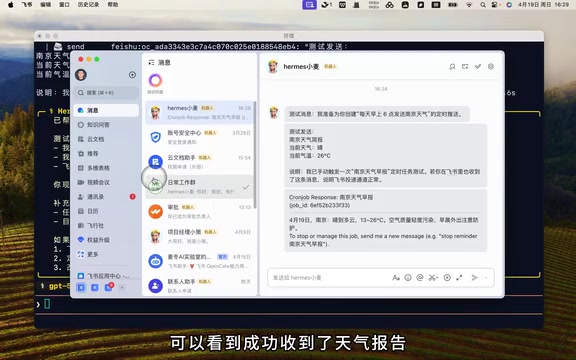Viewport: 576px width, 360px height.
Task: Click the diamond icon beside 权益升级
Action: 81,240
